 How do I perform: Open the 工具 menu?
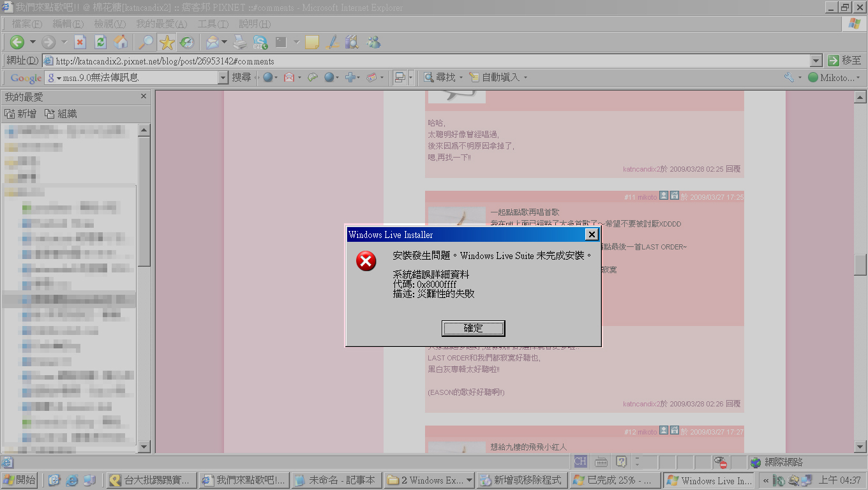coord(213,24)
